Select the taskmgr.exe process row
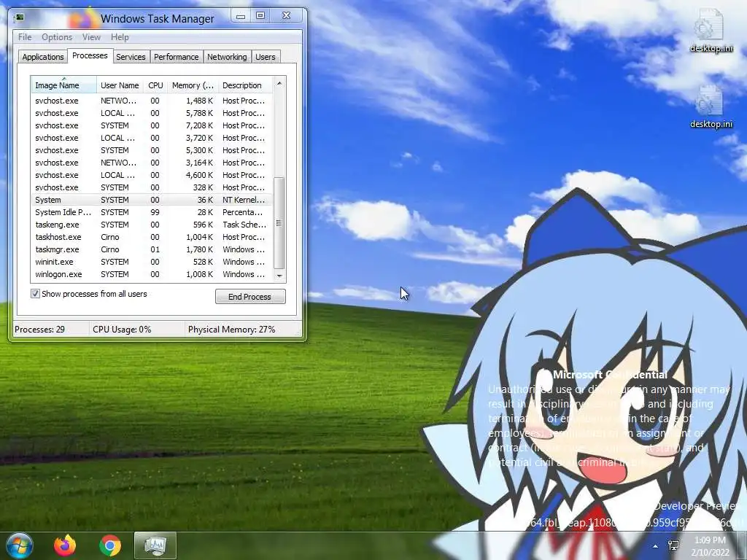Viewport: 747px width, 560px height. pyautogui.click(x=152, y=249)
